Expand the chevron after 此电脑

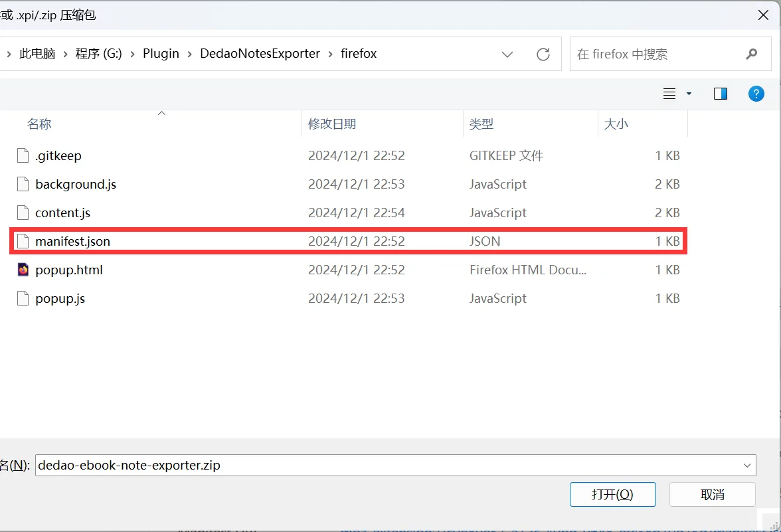click(65, 54)
